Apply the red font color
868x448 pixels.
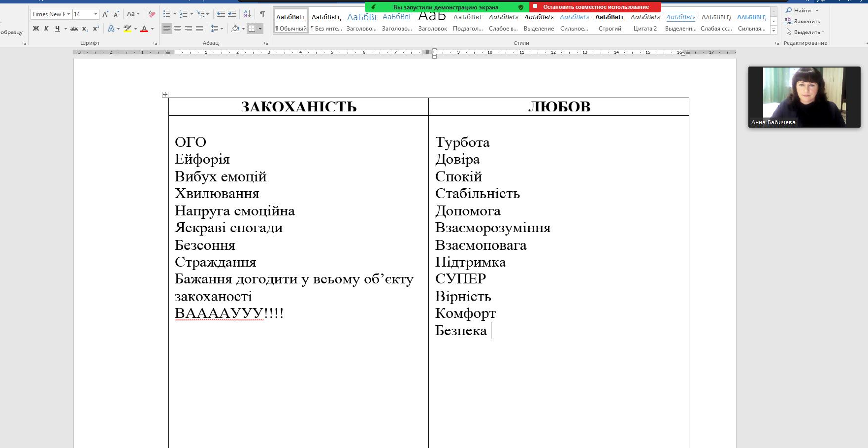point(144,29)
